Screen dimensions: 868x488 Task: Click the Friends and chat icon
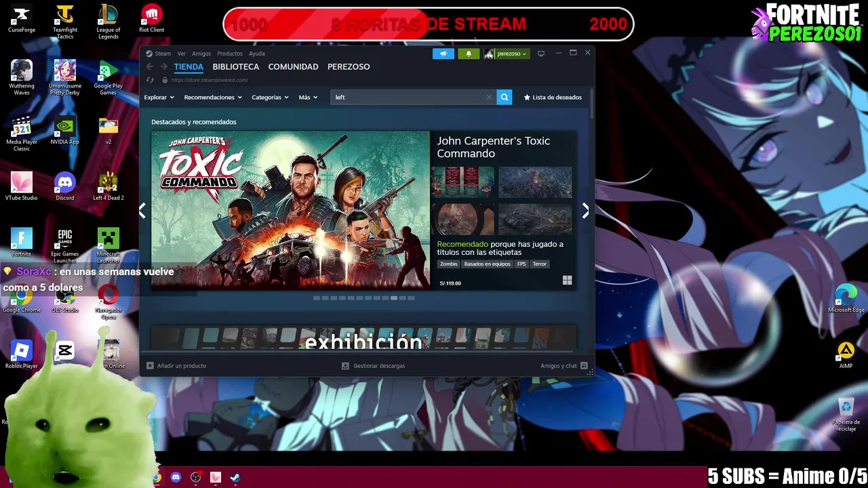[584, 366]
